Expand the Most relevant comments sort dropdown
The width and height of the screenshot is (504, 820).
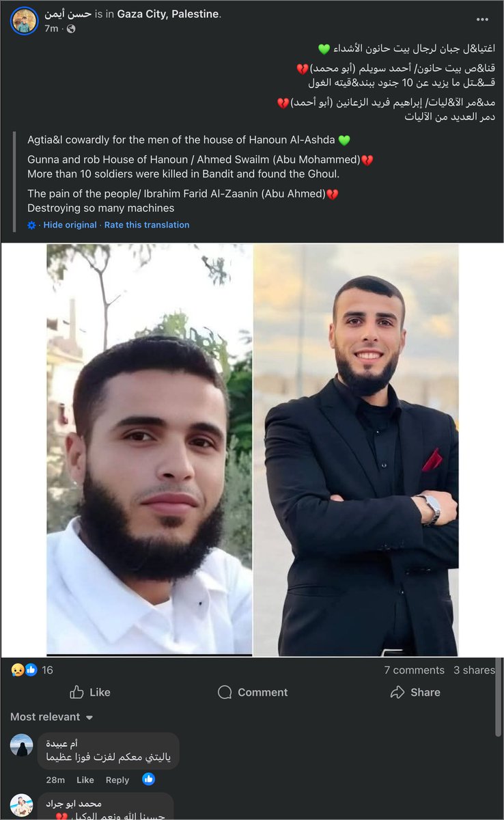coord(52,717)
